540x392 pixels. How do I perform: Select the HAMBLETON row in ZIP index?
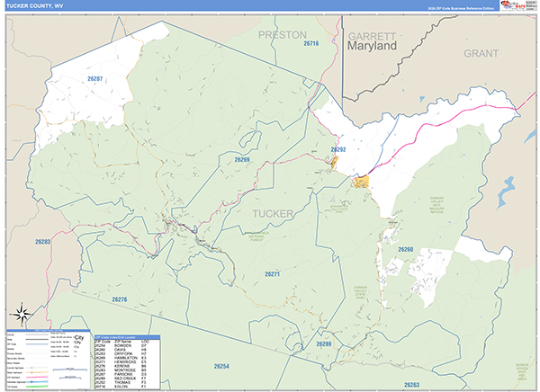tap(121, 358)
